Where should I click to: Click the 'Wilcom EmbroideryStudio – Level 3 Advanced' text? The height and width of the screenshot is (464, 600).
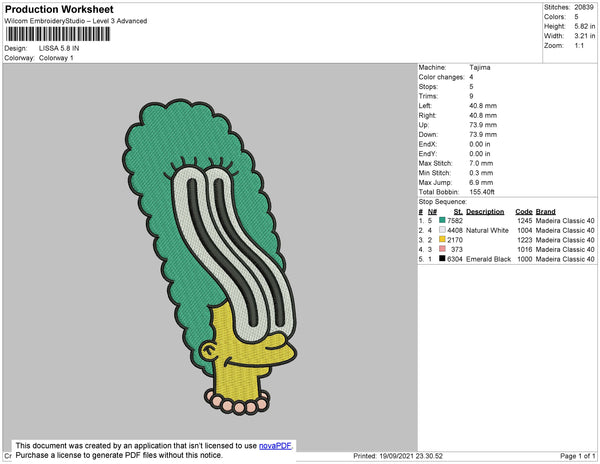coord(76,21)
